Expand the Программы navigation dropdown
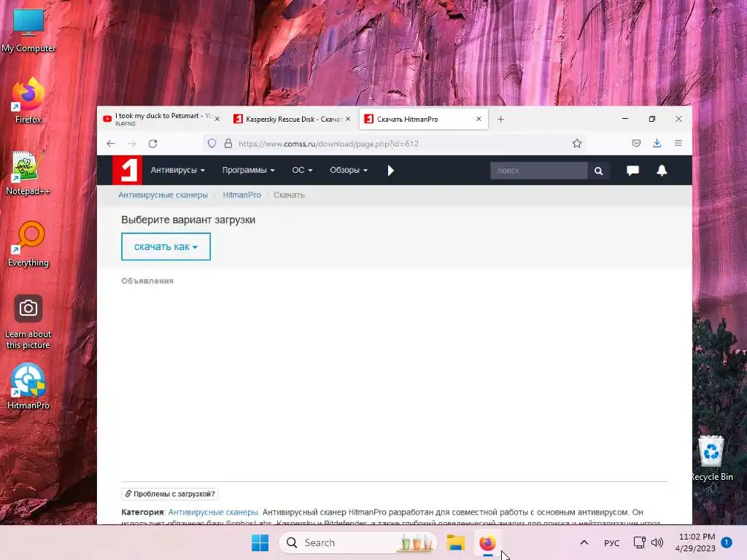747x560 pixels. 248,170
